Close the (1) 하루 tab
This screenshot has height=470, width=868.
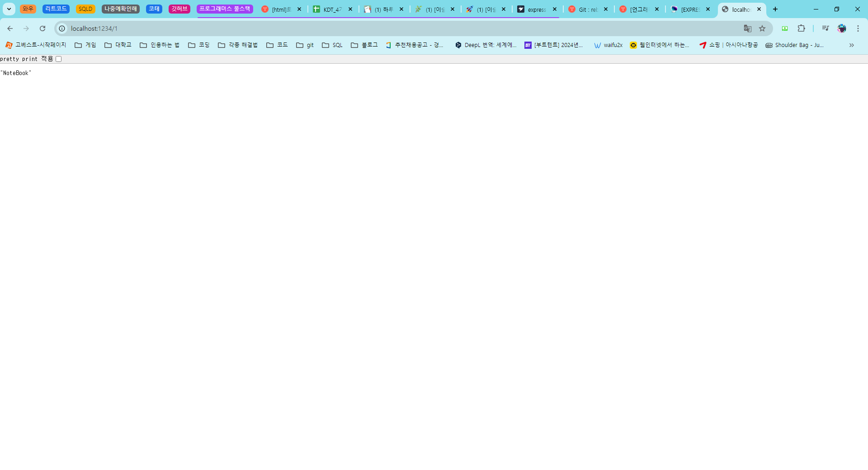pos(401,9)
